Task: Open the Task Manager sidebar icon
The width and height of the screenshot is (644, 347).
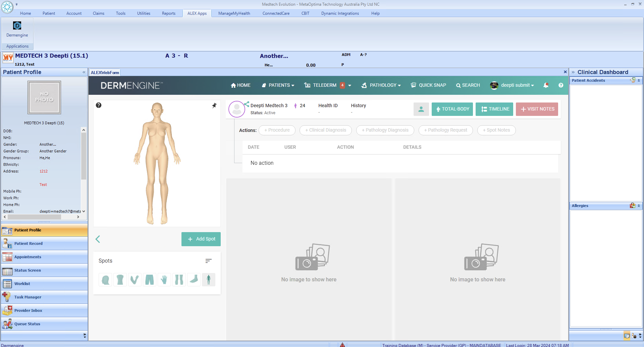Action: pyautogui.click(x=7, y=297)
